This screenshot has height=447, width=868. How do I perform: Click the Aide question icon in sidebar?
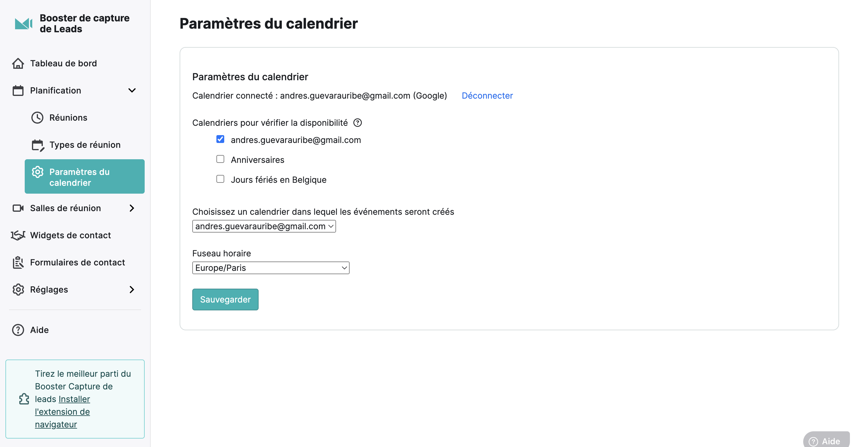pos(18,330)
